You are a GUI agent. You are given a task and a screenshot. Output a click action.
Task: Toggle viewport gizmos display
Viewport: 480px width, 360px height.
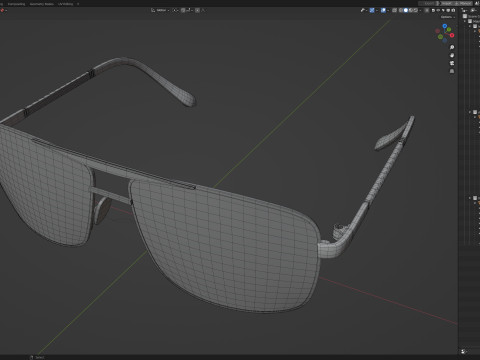[372, 10]
